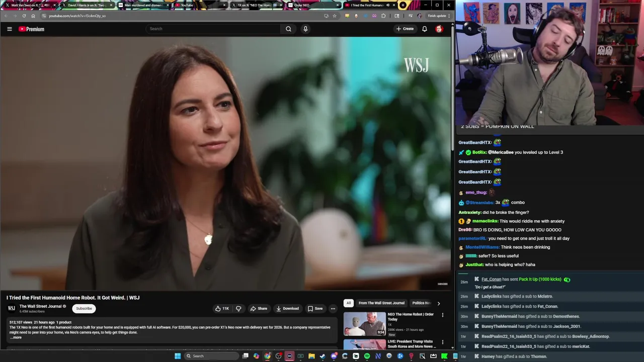Select the Politics News chip

pos(422,303)
